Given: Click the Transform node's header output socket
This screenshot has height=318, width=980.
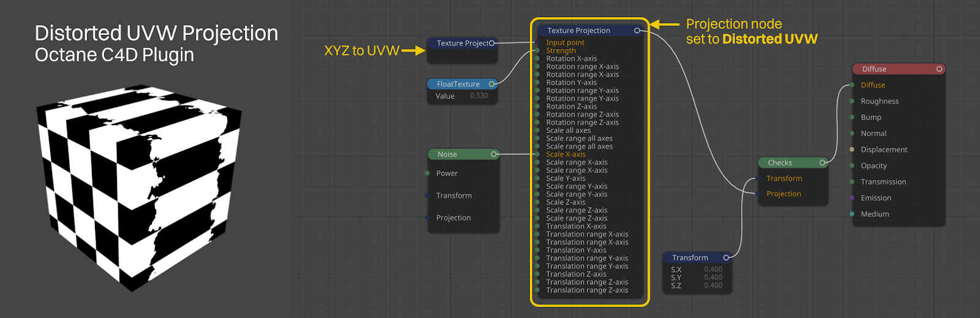Looking at the screenshot, I should (x=726, y=258).
